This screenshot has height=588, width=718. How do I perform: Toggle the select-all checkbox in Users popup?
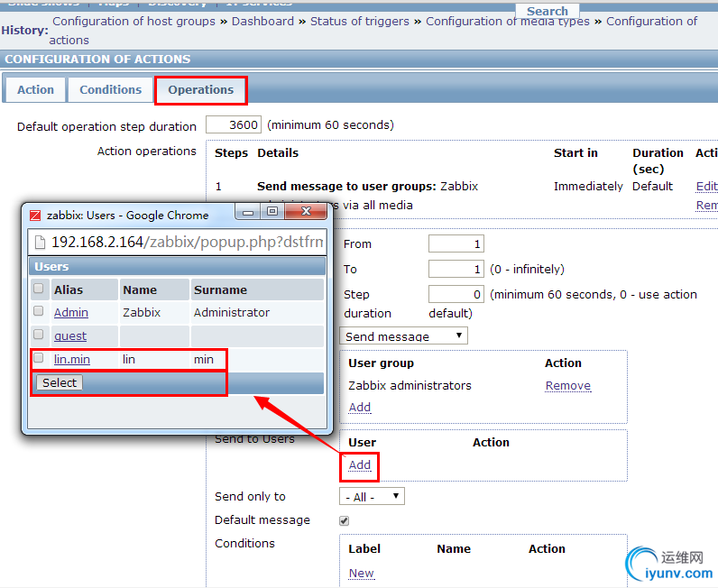click(39, 288)
